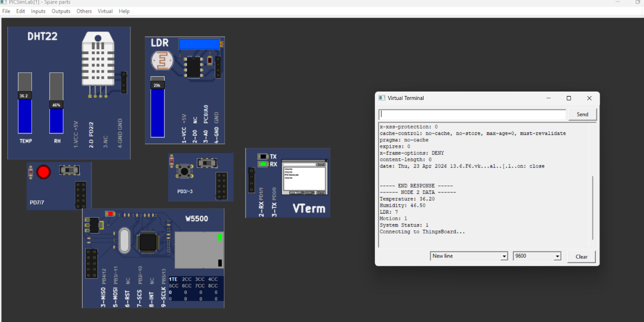The image size is (644, 322).
Task: Click the 'Temperature: 36.20' terminal line
Action: click(407, 199)
